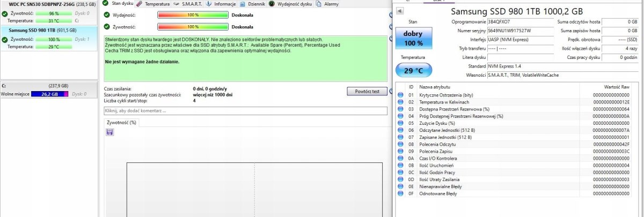The image size is (644, 217).
Task: Click the status orb for Czas I/O Kontrolera
Action: coord(400,158)
